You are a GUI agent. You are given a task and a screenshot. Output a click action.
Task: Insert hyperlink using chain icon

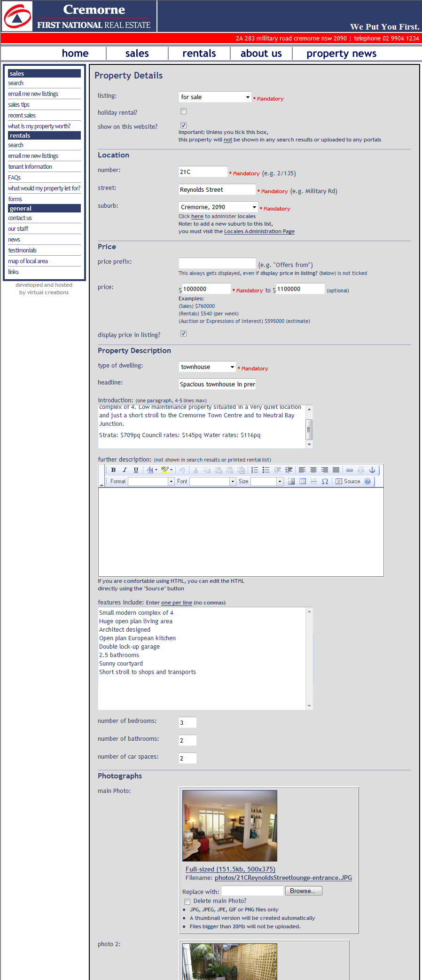click(x=350, y=470)
